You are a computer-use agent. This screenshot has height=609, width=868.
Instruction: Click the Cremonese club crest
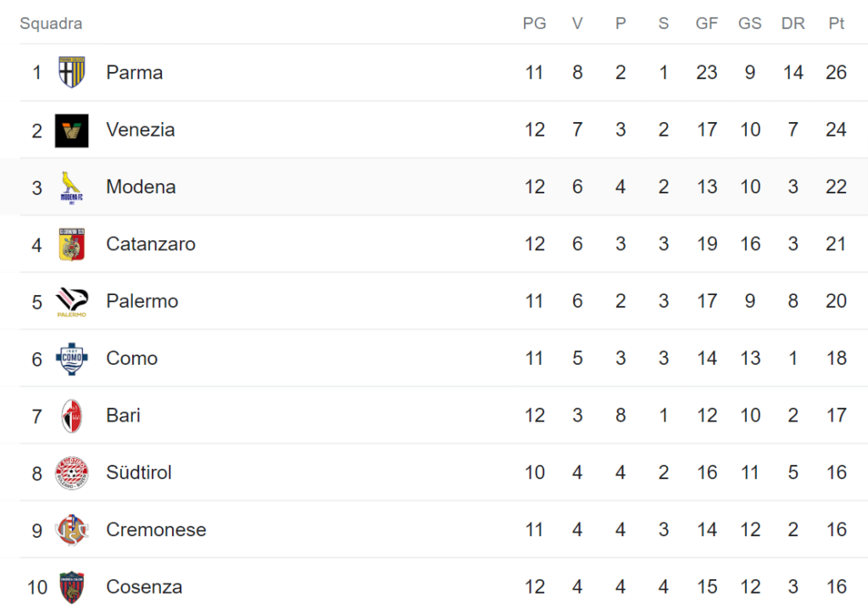71,530
